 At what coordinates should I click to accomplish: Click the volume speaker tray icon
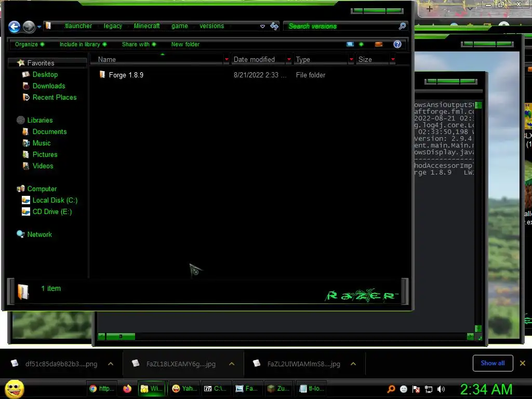point(441,389)
